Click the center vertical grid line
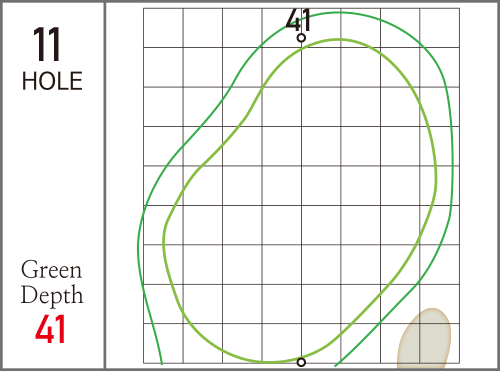The height and width of the screenshot is (371, 500). tap(301, 200)
